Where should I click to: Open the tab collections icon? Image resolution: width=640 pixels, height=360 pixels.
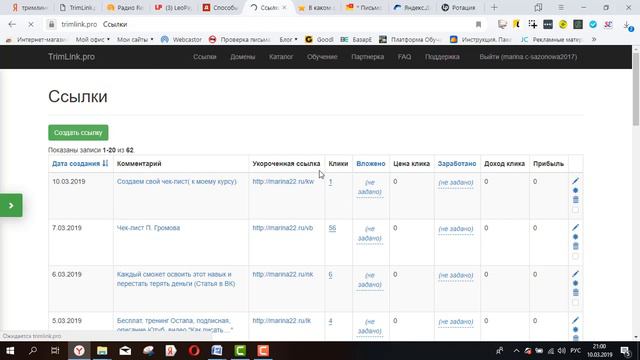point(538,7)
